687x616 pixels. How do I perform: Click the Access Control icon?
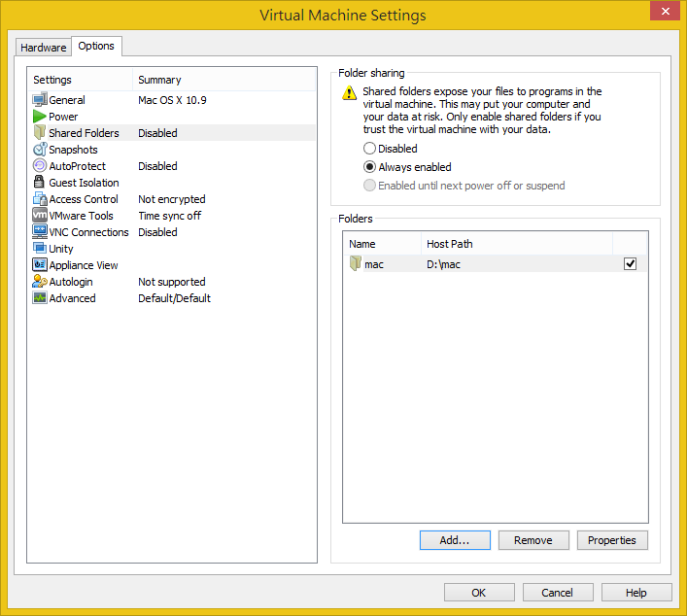tap(40, 199)
